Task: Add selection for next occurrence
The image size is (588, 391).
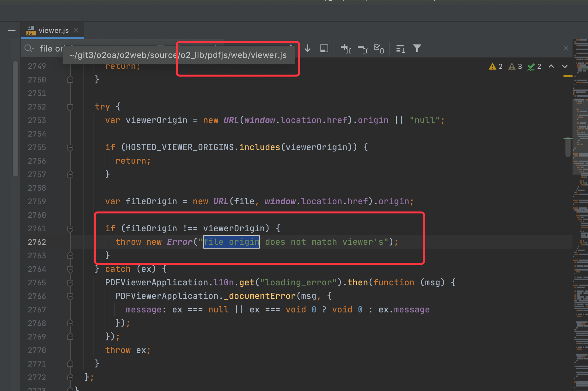Action: 346,49
